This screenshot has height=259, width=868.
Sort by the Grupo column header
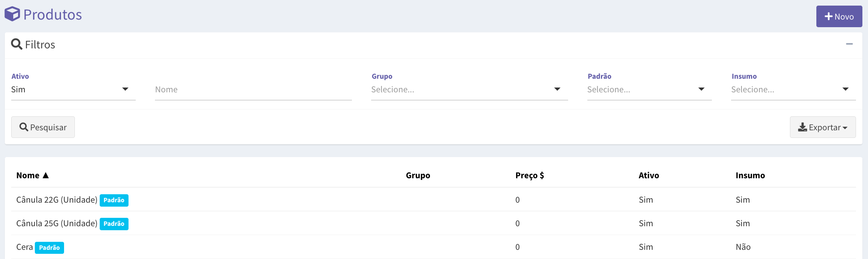[418, 175]
